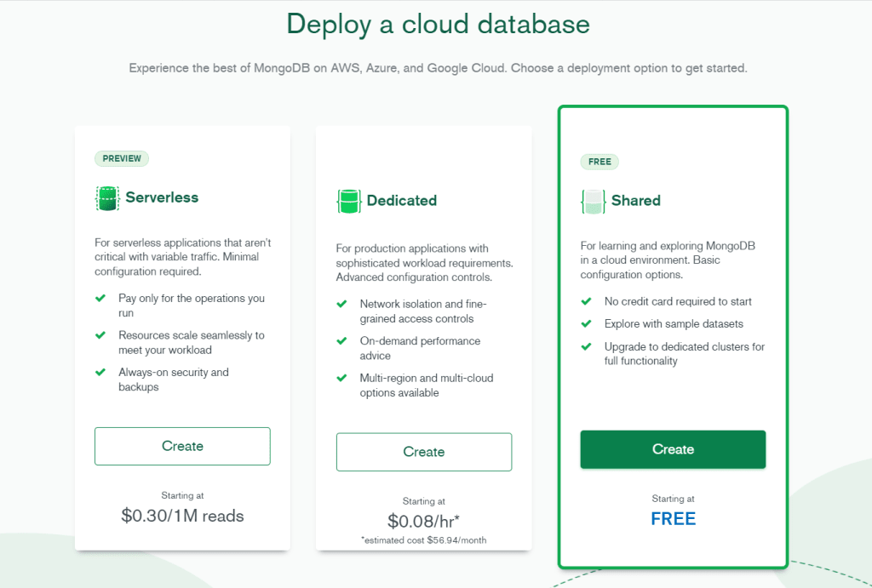Click 'Explore with sample datasets' text
This screenshot has height=588, width=872.
coord(674,323)
